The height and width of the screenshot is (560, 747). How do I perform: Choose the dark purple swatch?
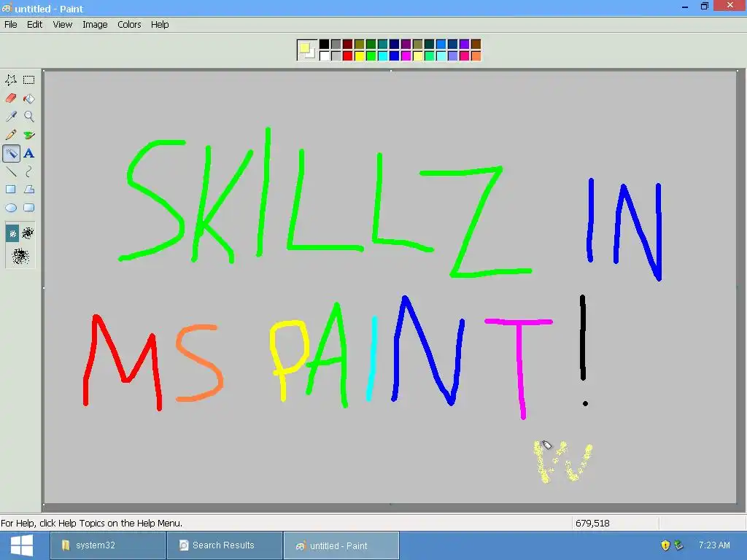point(406,44)
